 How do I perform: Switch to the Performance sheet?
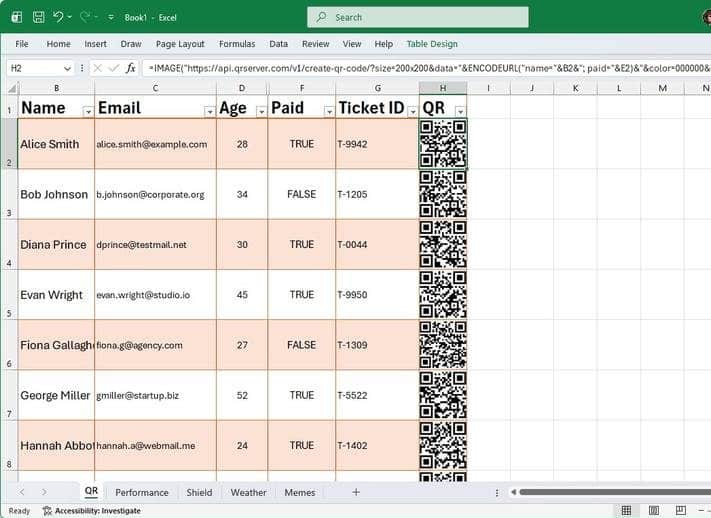pos(141,492)
